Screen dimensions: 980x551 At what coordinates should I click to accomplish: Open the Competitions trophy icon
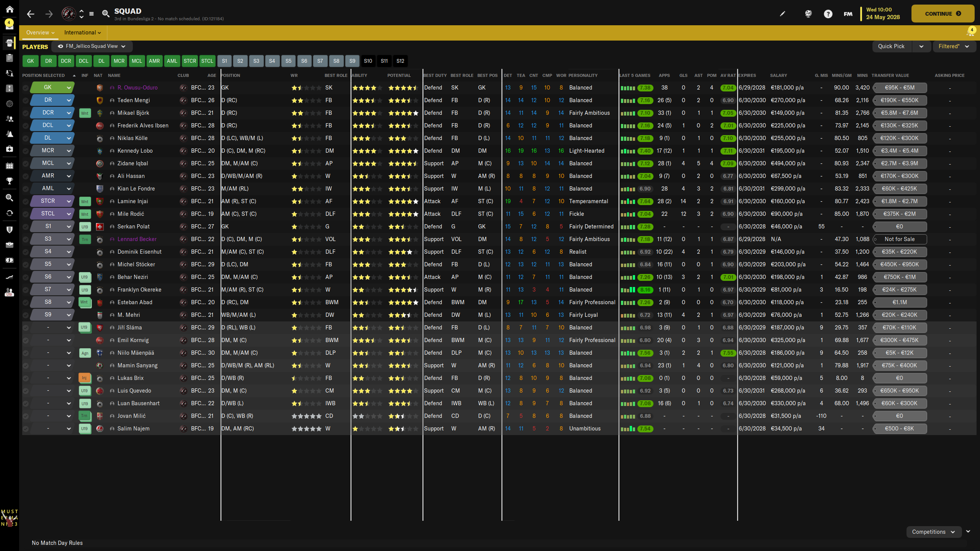10,181
